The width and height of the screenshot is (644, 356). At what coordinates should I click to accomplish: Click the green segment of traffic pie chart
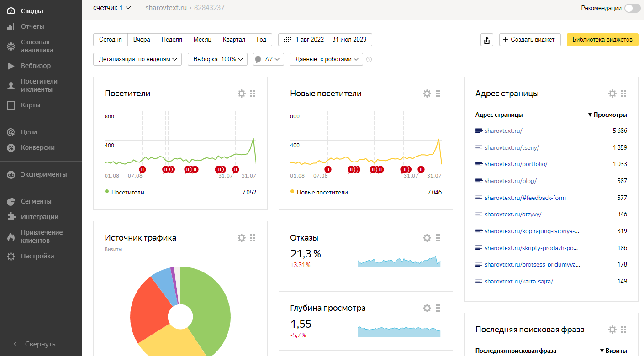[x=210, y=310]
